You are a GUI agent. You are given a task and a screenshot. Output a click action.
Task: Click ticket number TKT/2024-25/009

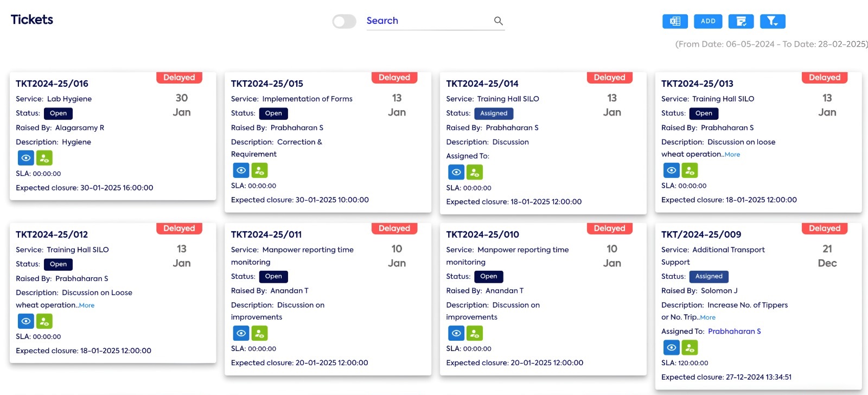(x=701, y=234)
